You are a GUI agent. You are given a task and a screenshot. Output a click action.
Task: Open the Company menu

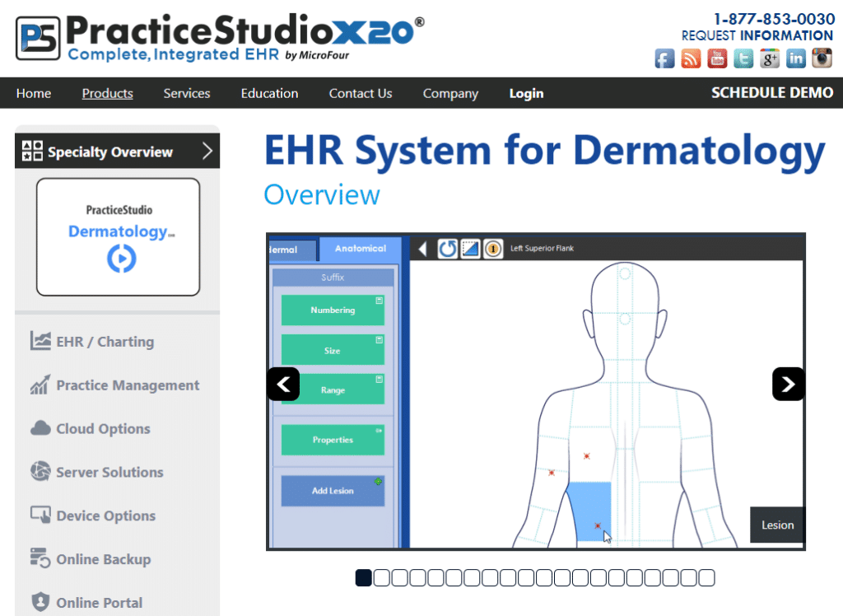450,94
